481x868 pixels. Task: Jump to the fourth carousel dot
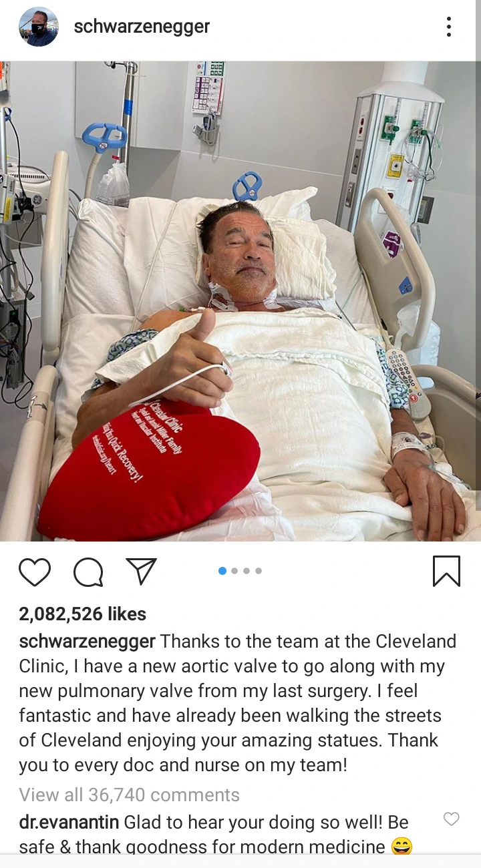tap(259, 571)
